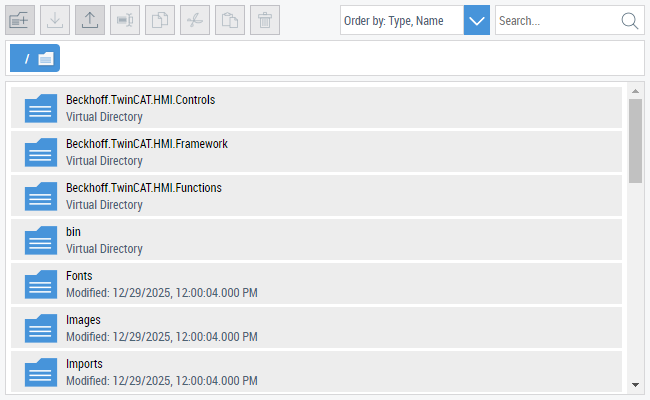Screen dimensions: 650x400
Task: Click the Imports folder icon
Action: tap(41, 372)
